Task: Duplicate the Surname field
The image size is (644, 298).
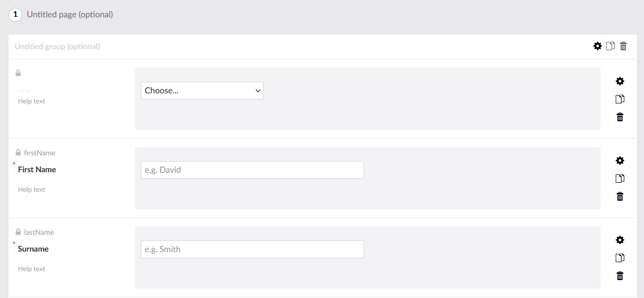Action: [x=619, y=258]
